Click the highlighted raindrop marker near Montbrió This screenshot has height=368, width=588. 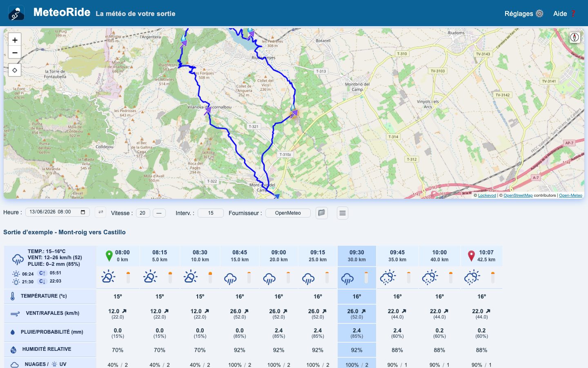(x=293, y=108)
